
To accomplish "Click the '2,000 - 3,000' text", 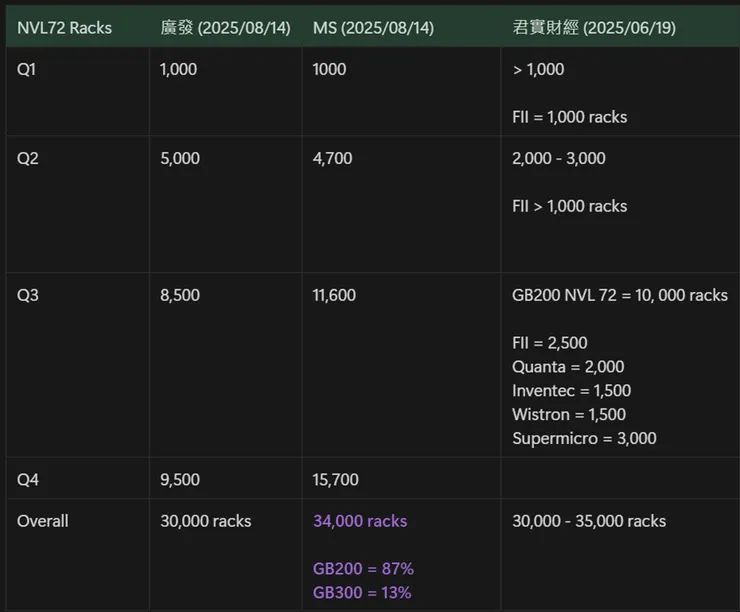I will 559,158.
